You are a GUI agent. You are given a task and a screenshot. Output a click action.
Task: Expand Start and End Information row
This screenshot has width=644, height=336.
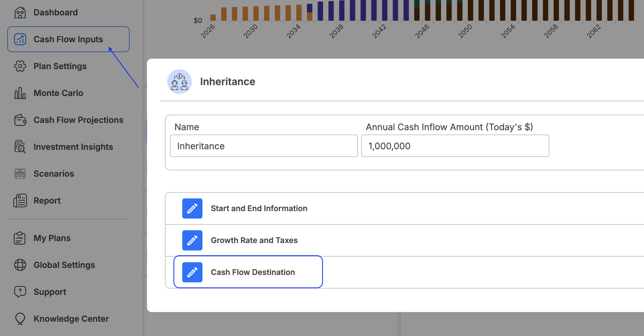point(405,208)
